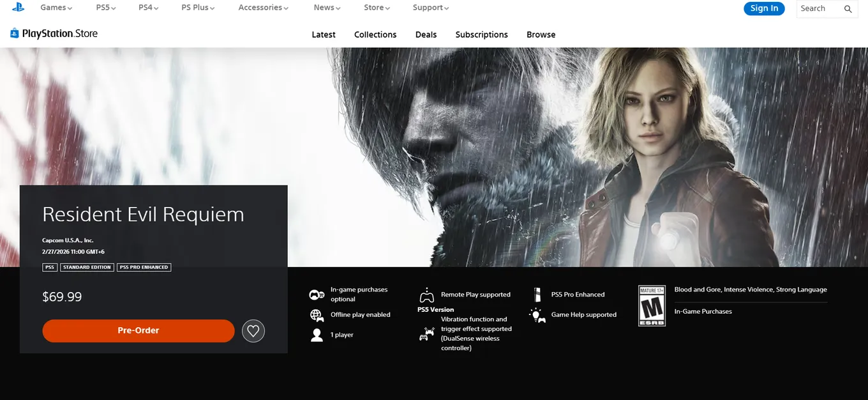This screenshot has width=868, height=400.
Task: Click the Game Help supported text
Action: click(x=584, y=314)
